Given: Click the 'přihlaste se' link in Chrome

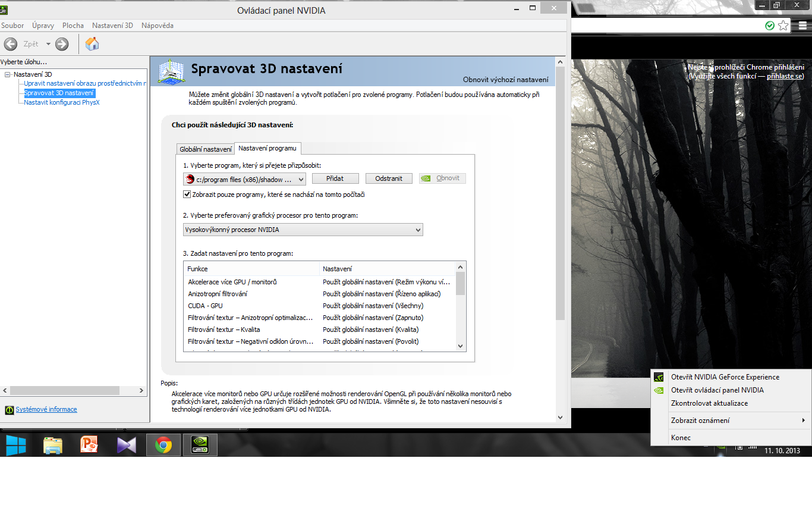Looking at the screenshot, I should coord(785,76).
